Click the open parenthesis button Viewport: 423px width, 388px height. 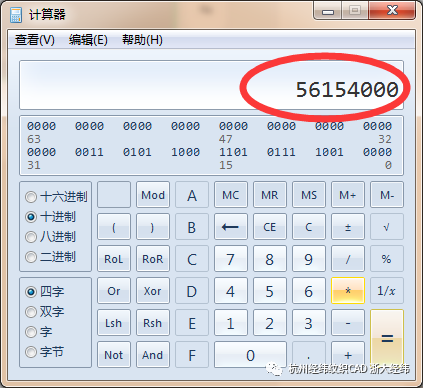point(114,227)
